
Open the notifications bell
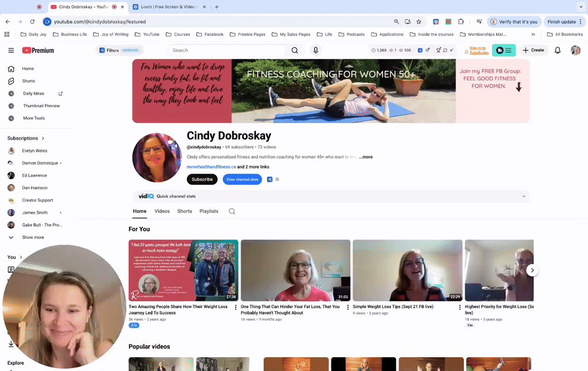(558, 51)
